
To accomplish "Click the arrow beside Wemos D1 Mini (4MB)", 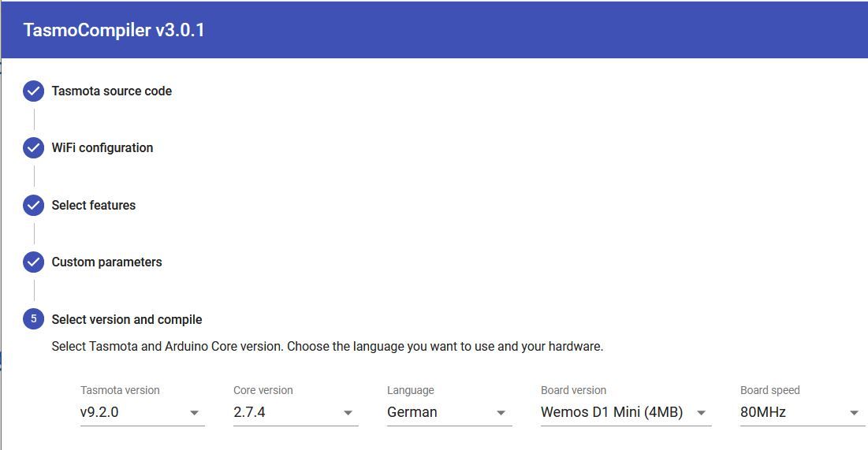I will tap(701, 413).
